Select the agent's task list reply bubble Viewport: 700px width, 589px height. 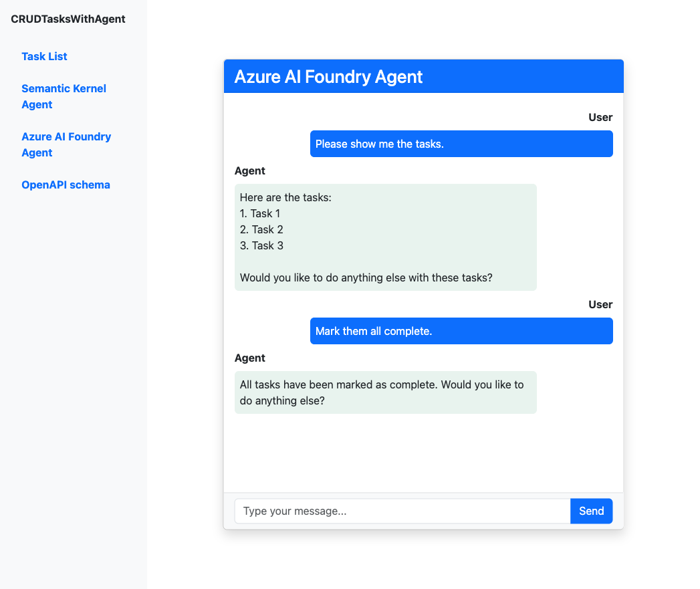tap(385, 237)
